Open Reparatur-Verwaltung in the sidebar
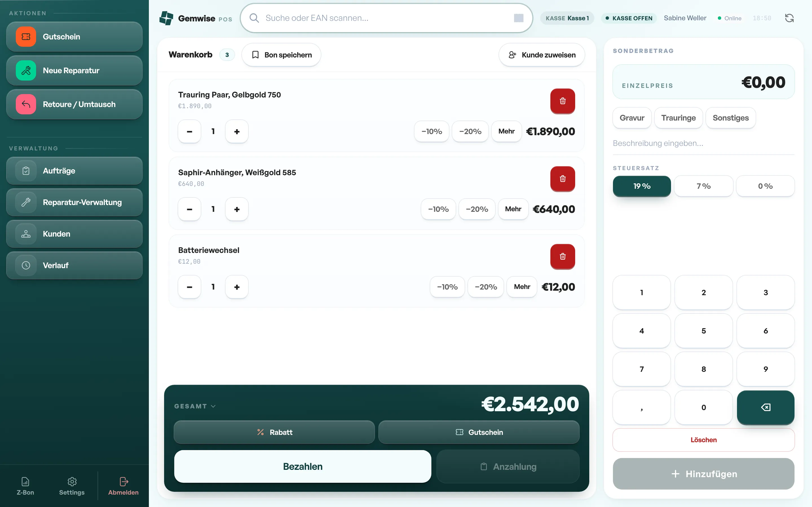This screenshot has width=812, height=507. (74, 202)
